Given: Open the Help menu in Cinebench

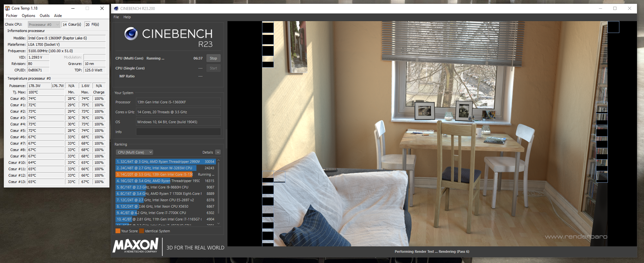Looking at the screenshot, I should pyautogui.click(x=127, y=17).
